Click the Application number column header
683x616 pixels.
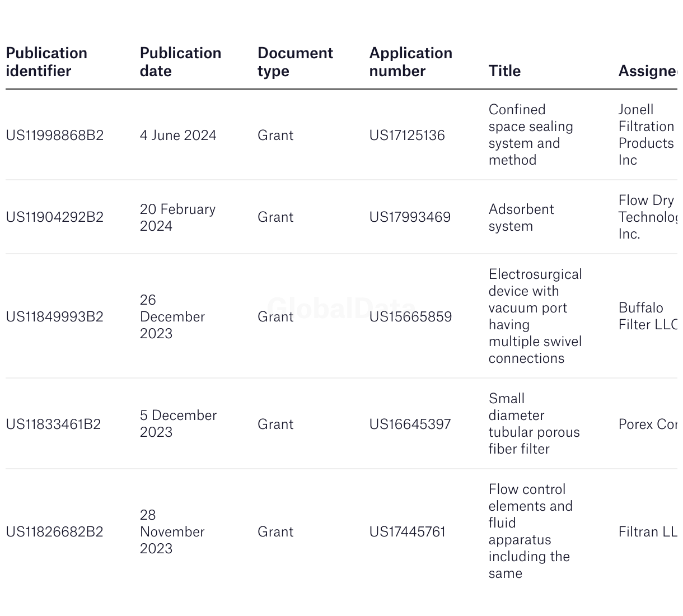click(410, 62)
